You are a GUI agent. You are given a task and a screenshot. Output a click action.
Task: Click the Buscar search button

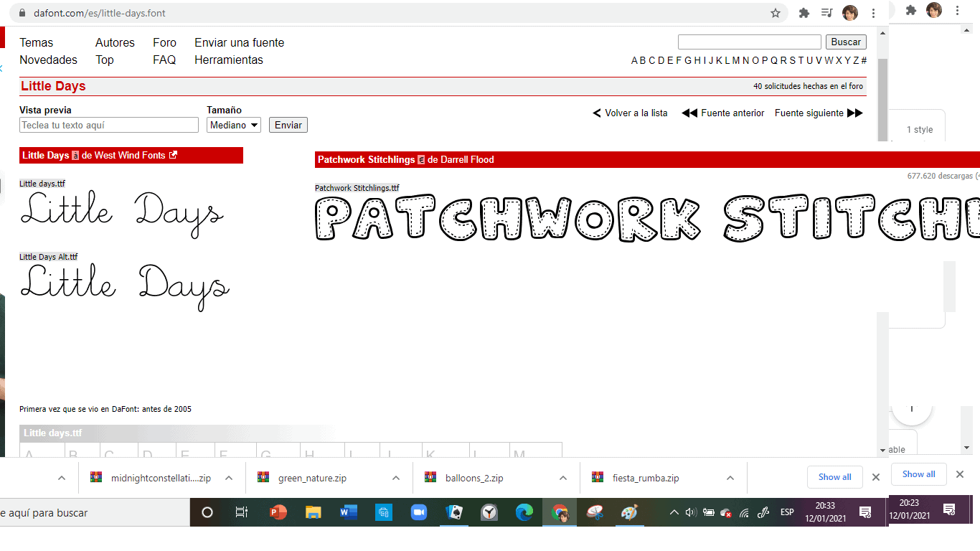[846, 42]
